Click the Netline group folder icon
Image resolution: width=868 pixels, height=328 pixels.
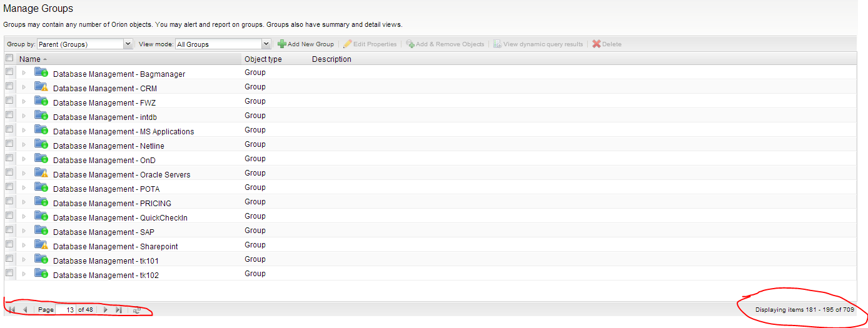pyautogui.click(x=41, y=144)
